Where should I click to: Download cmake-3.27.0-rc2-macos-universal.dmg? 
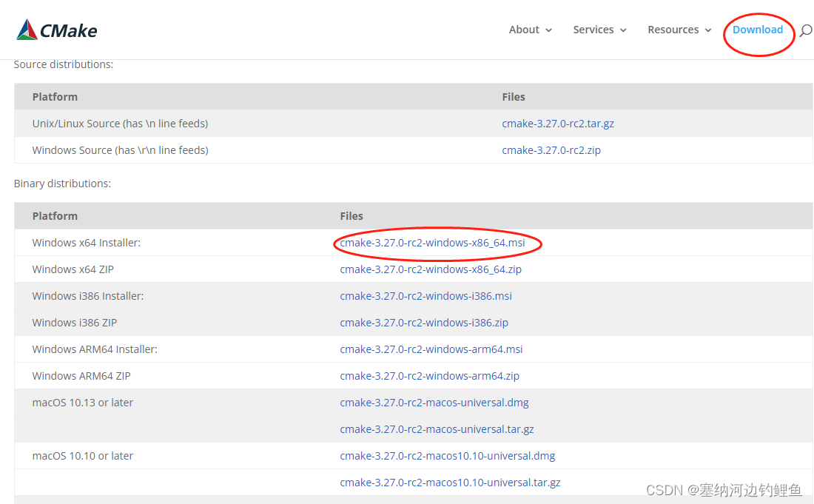[x=434, y=403]
